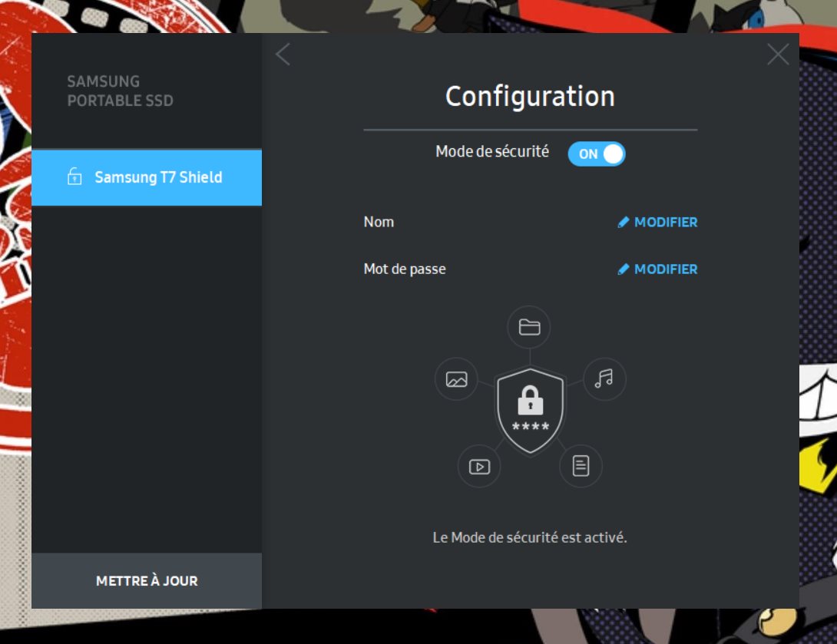Click the folder icon in the security illustration

[529, 326]
